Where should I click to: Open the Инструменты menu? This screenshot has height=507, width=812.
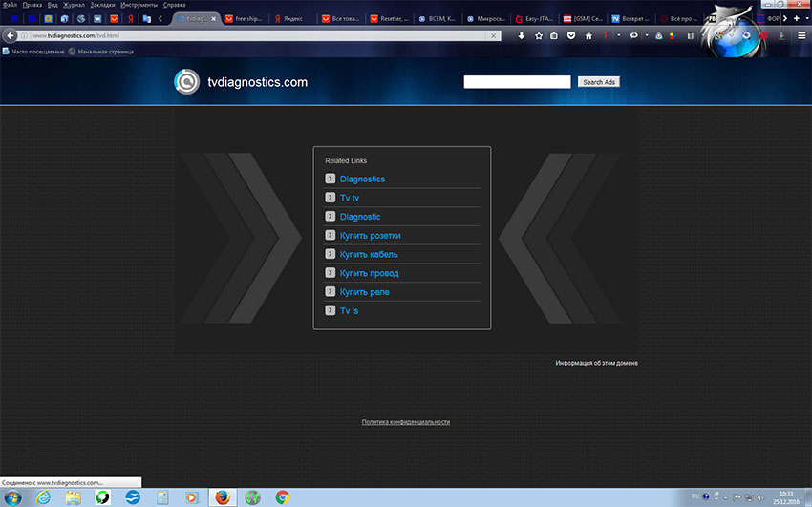(138, 5)
